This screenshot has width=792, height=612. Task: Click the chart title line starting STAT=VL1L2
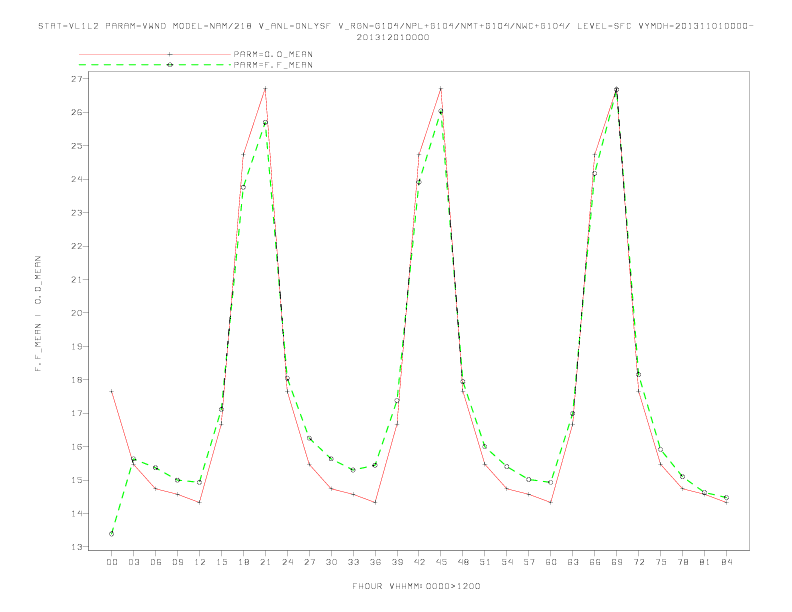395,26
